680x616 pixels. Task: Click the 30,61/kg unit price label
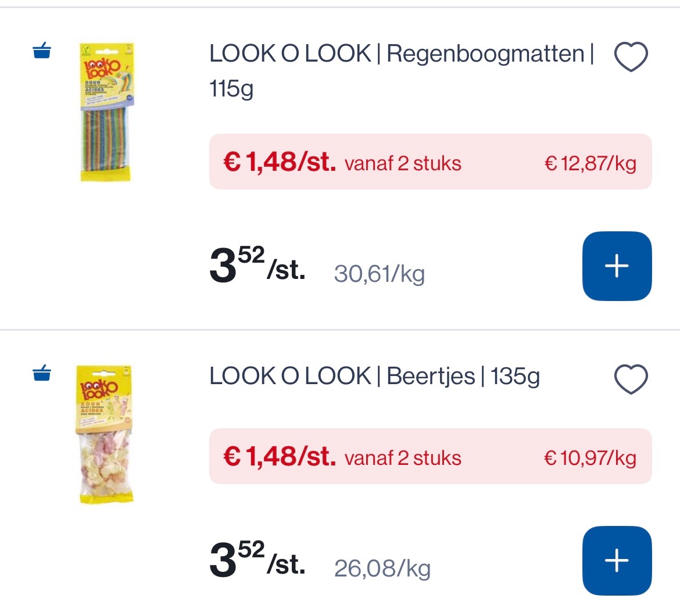381,274
